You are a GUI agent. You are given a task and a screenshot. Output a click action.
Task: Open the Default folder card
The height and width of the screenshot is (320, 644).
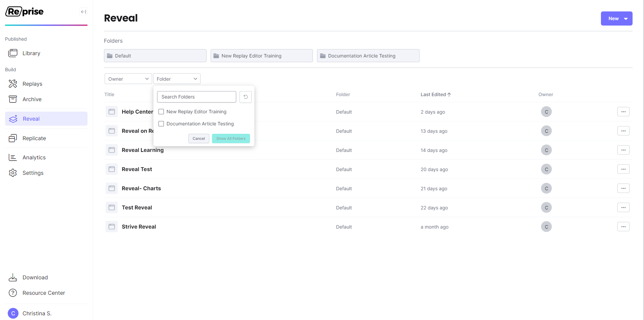coord(155,56)
